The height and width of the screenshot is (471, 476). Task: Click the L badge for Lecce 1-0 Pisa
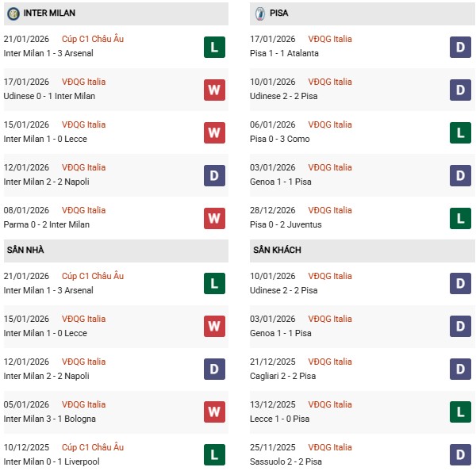(x=461, y=412)
